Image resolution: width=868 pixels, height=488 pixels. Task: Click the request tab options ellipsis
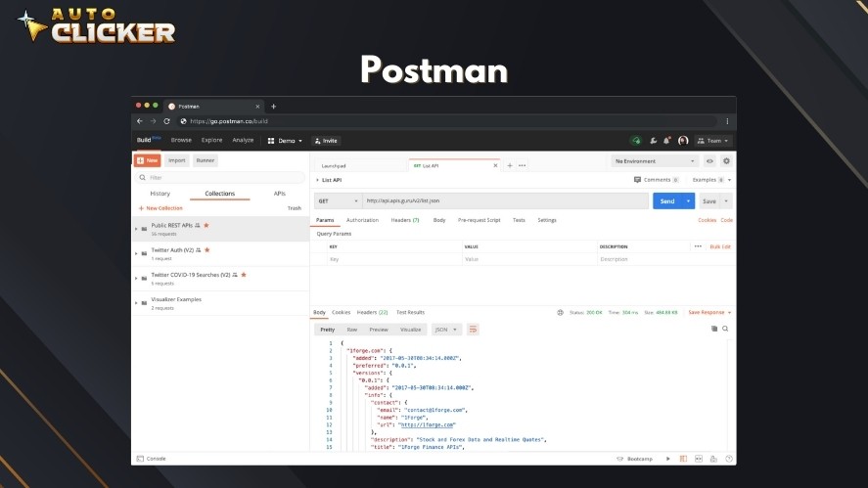pos(522,165)
